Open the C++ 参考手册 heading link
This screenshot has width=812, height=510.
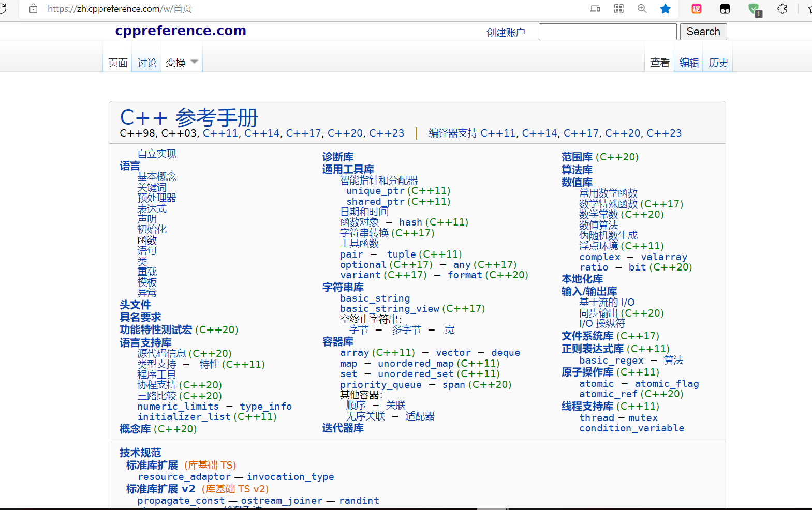click(189, 117)
